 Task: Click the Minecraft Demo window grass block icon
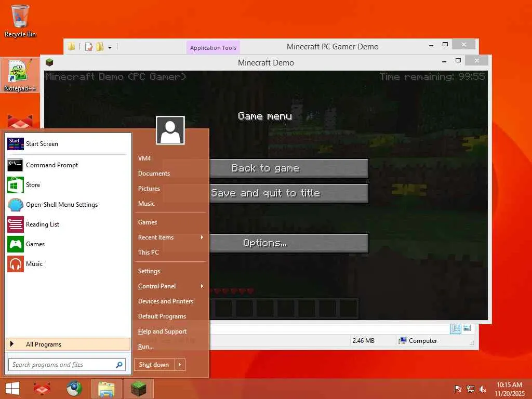[x=49, y=62]
